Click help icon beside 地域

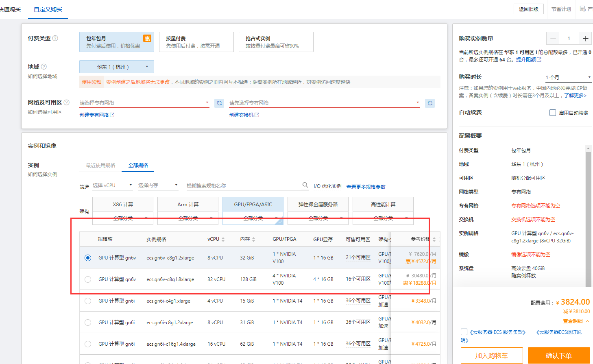tap(44, 67)
